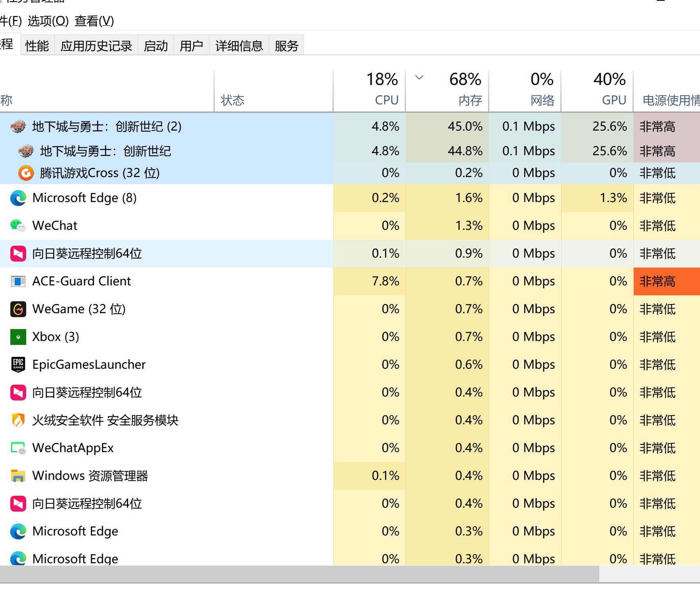Image resolution: width=700 pixels, height=593 pixels.
Task: Click the EpicGamesLauncher icon
Action: tap(18, 364)
